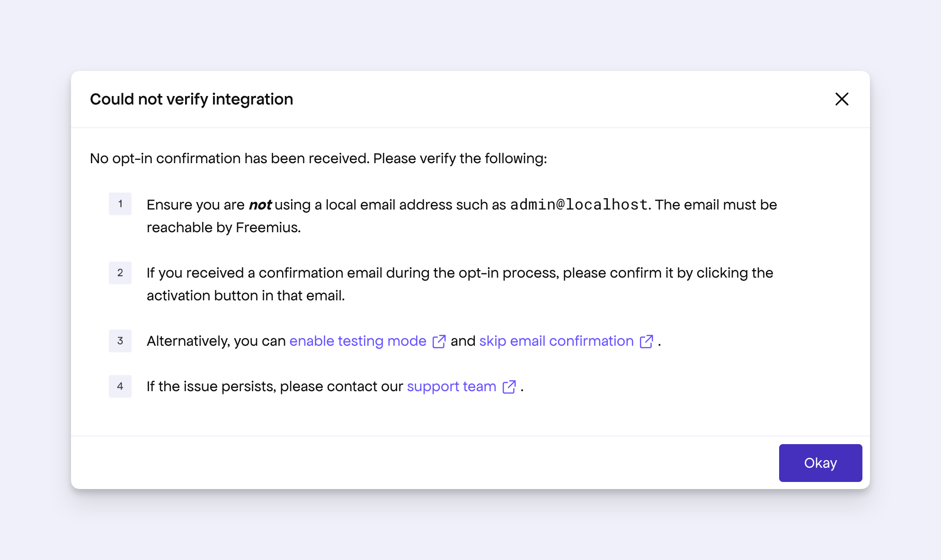The height and width of the screenshot is (560, 941).
Task: Click external-link icon after enable testing mode
Action: point(439,341)
